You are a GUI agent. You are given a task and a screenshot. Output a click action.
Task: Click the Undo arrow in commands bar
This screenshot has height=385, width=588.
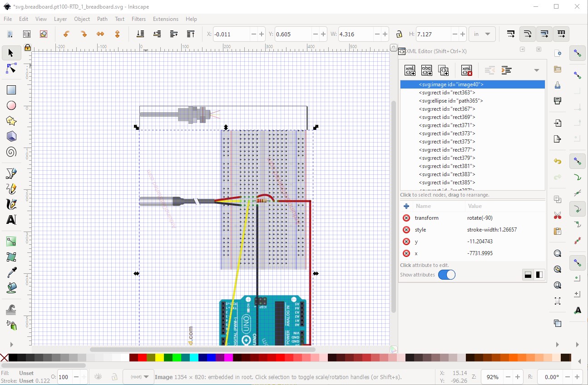[x=558, y=161]
